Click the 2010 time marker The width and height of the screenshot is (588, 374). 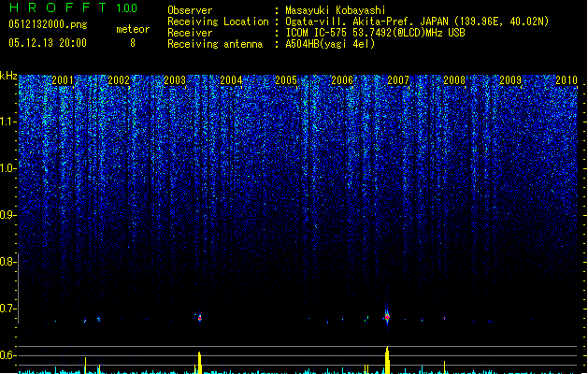click(566, 79)
